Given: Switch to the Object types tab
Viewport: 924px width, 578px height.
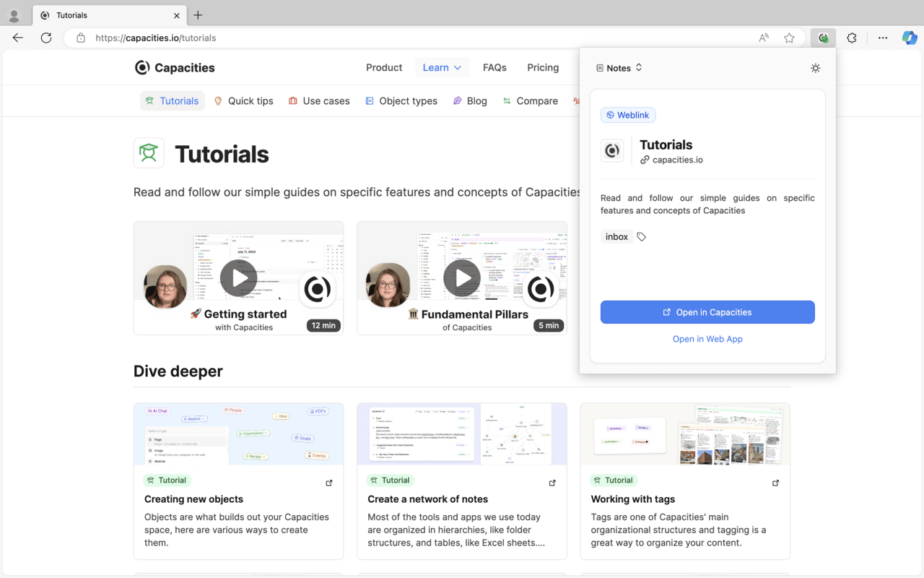Looking at the screenshot, I should (x=401, y=101).
